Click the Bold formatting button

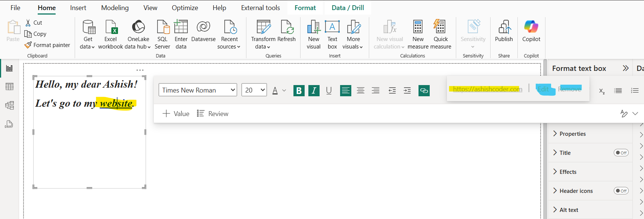(299, 91)
